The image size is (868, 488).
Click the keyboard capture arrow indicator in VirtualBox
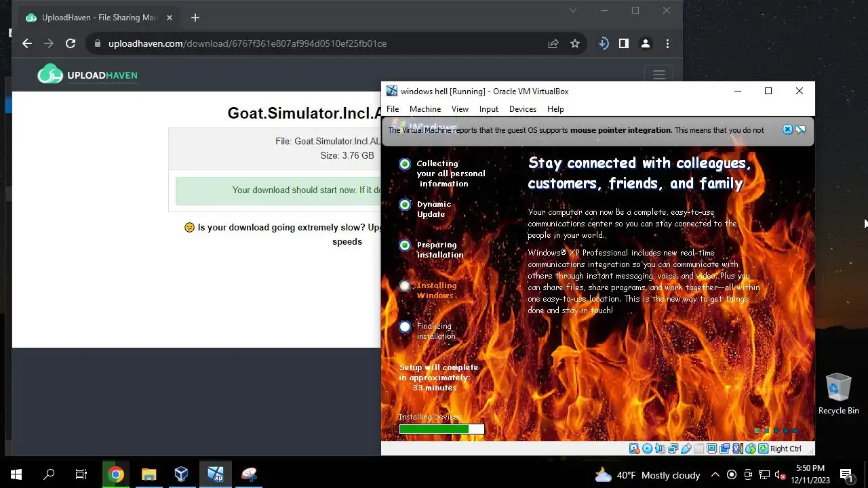pos(763,449)
